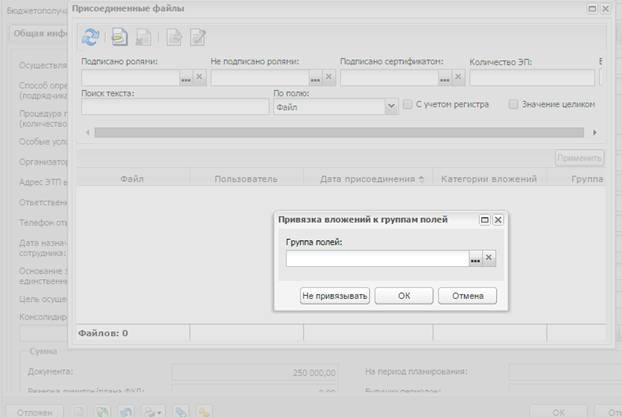Click the attach file icon in toolbar
This screenshot has width=622, height=417.
120,37
